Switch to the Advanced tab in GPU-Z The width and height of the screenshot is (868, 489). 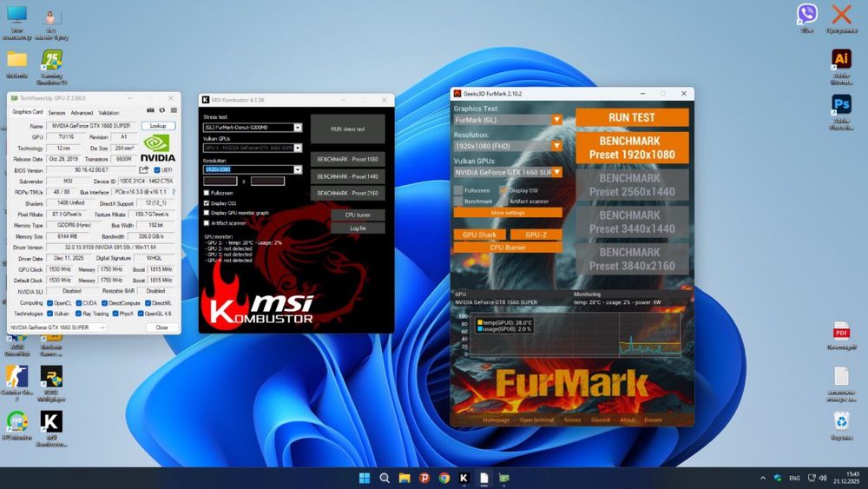[x=82, y=112]
